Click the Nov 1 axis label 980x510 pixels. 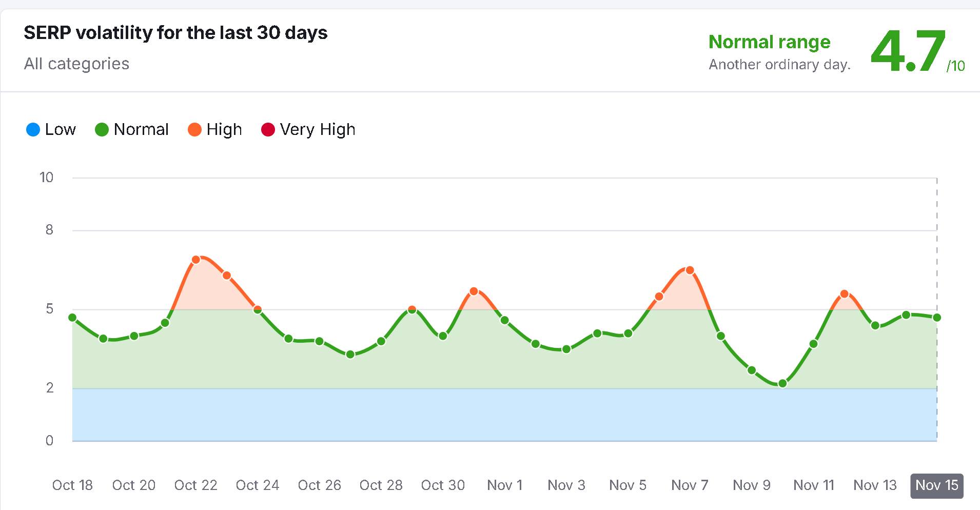[504, 485]
